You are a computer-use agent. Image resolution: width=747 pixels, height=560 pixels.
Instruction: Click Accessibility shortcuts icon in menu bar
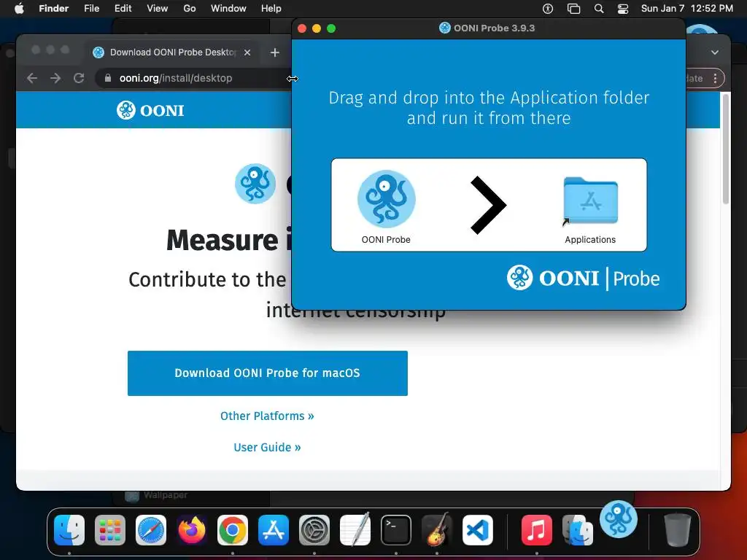(548, 9)
